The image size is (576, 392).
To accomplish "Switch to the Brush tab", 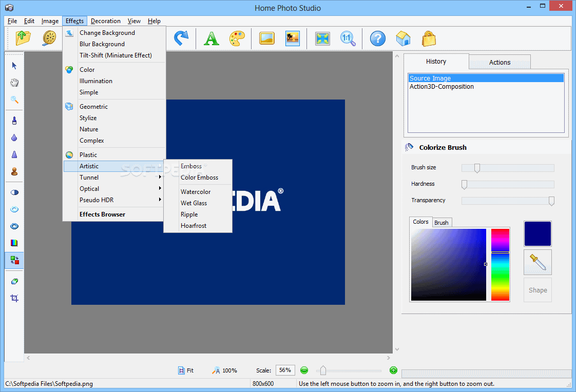I will click(441, 223).
